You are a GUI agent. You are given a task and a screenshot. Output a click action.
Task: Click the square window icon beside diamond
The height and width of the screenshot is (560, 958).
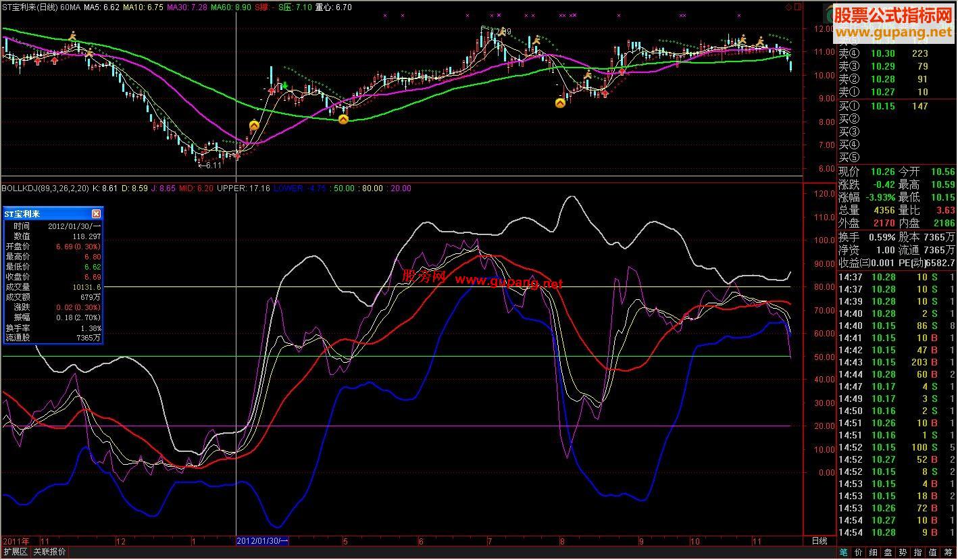click(797, 7)
